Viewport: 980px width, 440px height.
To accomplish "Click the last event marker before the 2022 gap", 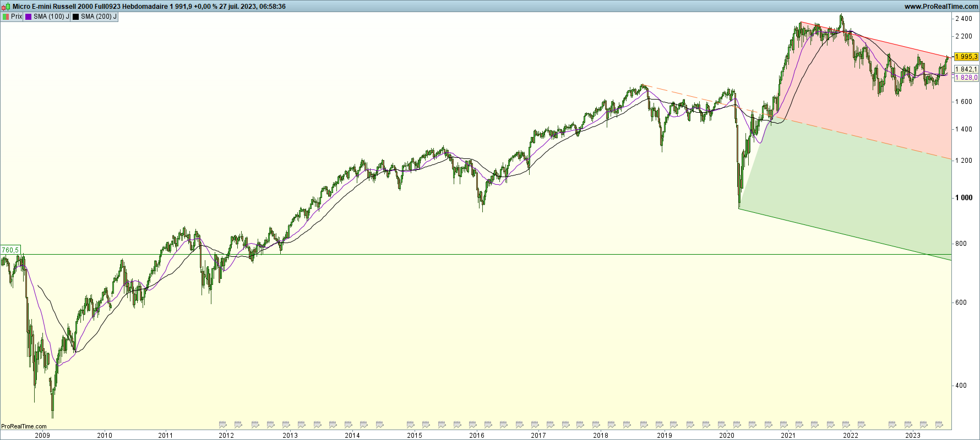I will 861,425.
